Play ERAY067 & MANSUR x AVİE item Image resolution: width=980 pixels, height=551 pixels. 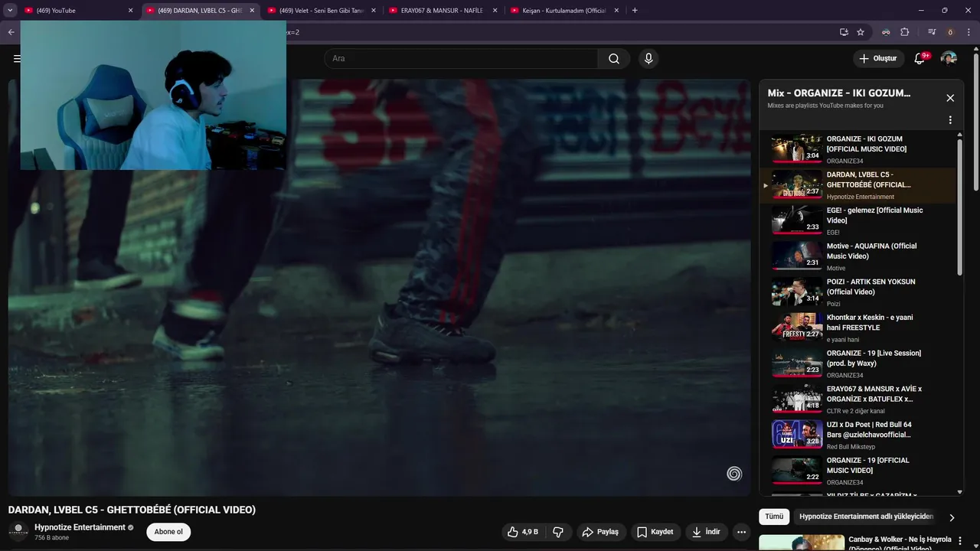pyautogui.click(x=857, y=399)
